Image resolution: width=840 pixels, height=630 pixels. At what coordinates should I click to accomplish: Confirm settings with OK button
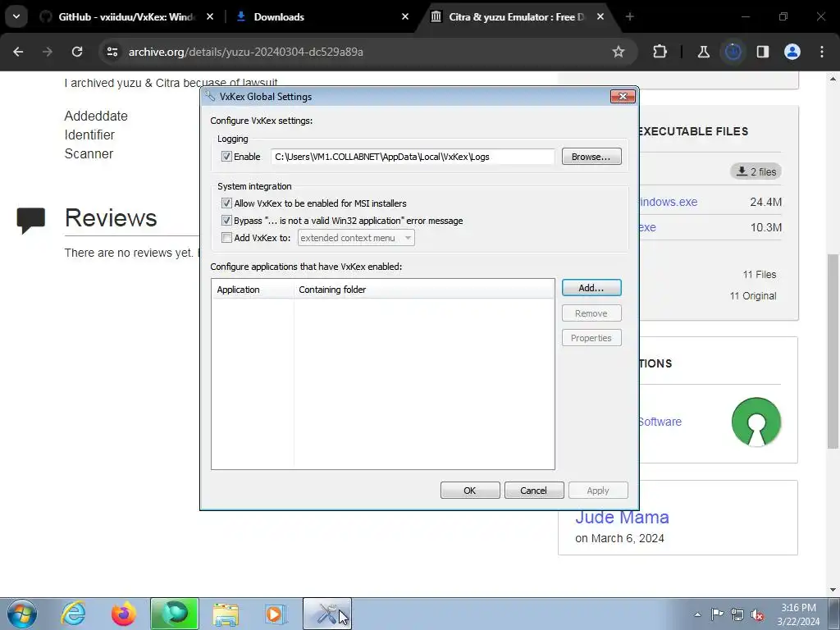(470, 491)
